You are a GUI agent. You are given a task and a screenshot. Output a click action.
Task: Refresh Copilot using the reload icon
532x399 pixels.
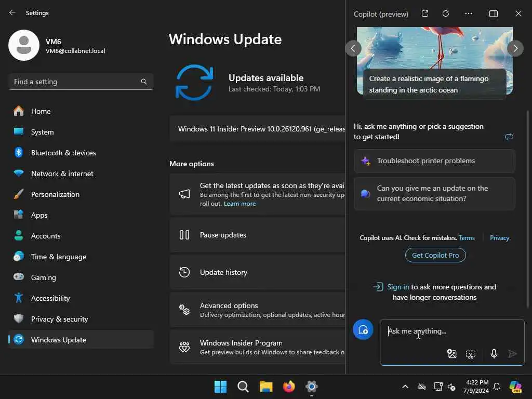(x=445, y=14)
